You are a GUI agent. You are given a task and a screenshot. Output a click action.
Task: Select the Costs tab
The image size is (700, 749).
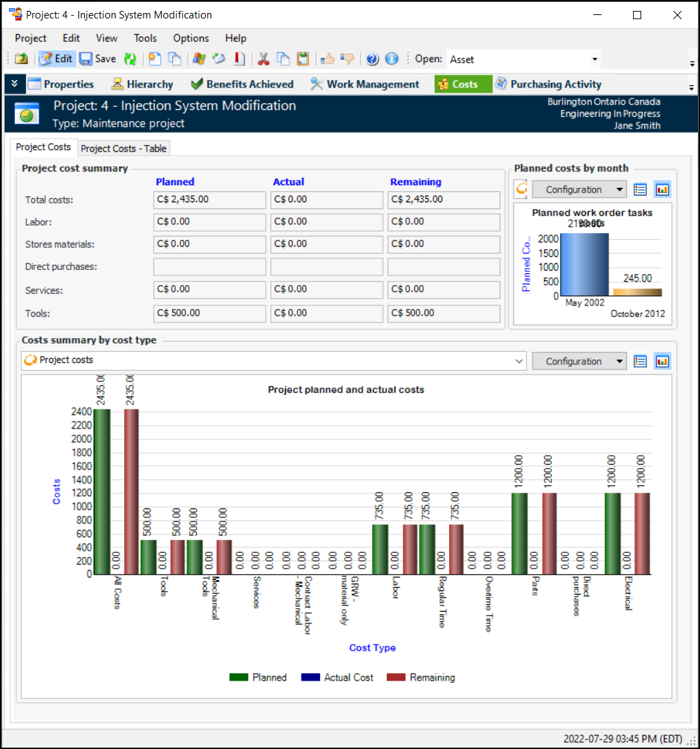point(463,84)
